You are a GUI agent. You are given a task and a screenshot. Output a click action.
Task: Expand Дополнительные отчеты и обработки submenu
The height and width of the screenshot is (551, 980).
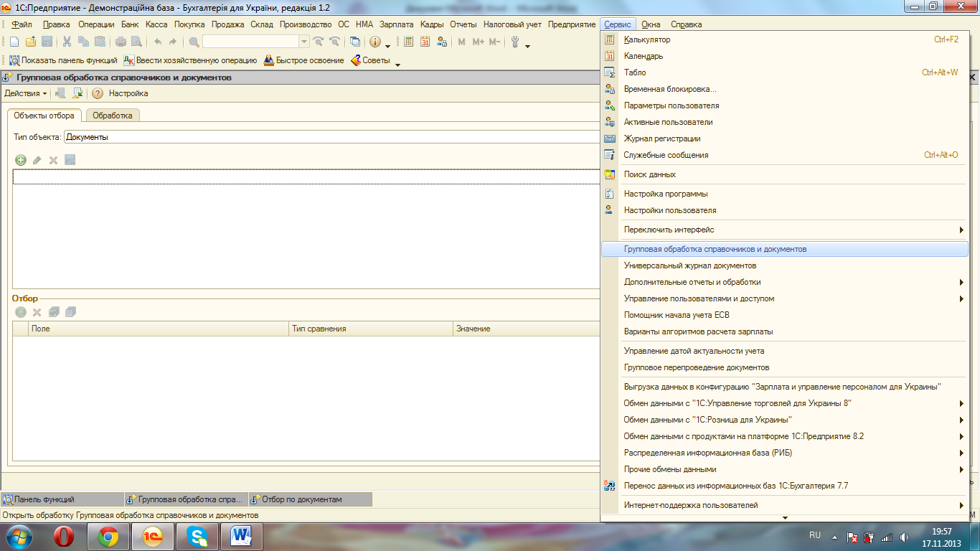784,282
